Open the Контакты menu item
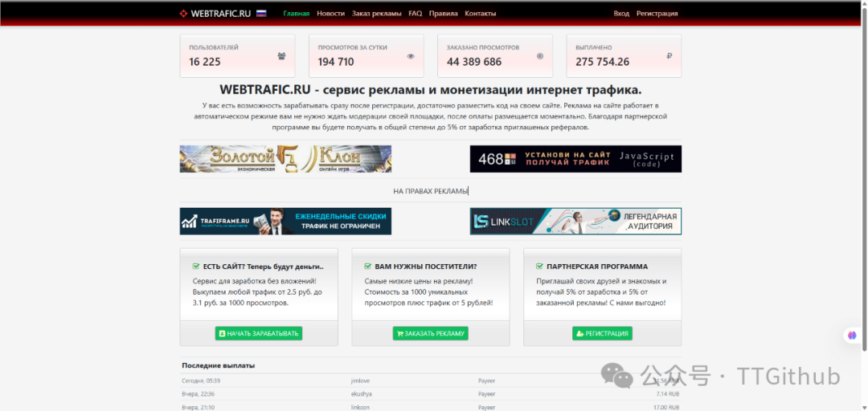 click(481, 14)
